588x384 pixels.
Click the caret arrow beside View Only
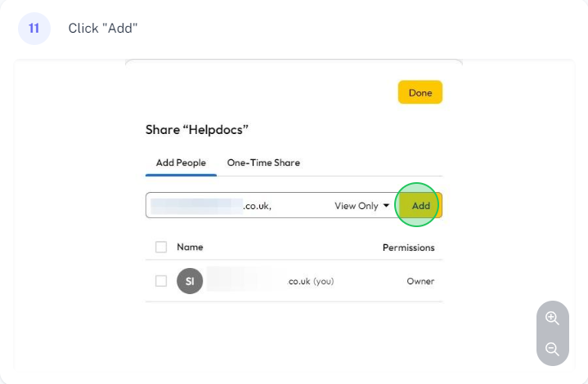click(386, 205)
